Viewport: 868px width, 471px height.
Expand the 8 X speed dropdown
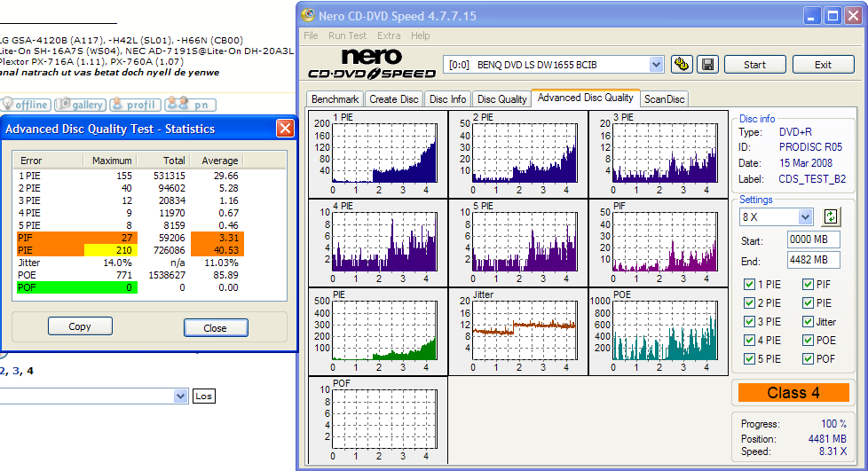pos(805,217)
